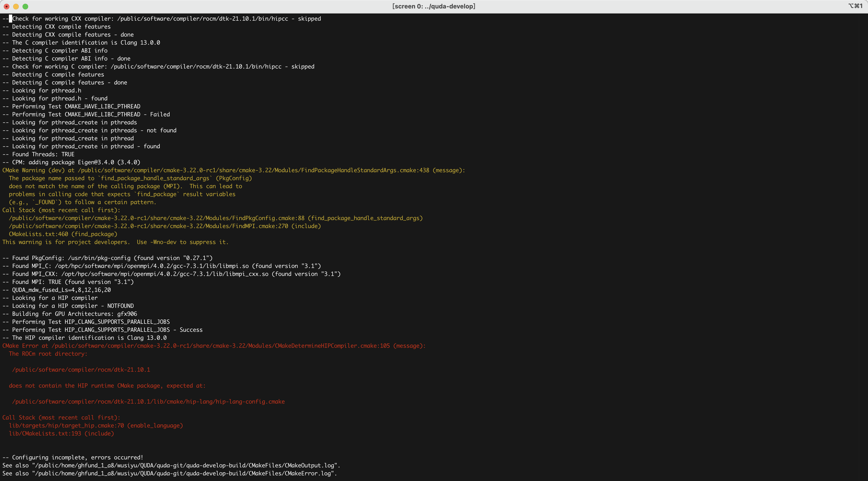Click 'Looking for pthread.h - found' line
Screen dimensions: 868x481
[x=55, y=98]
